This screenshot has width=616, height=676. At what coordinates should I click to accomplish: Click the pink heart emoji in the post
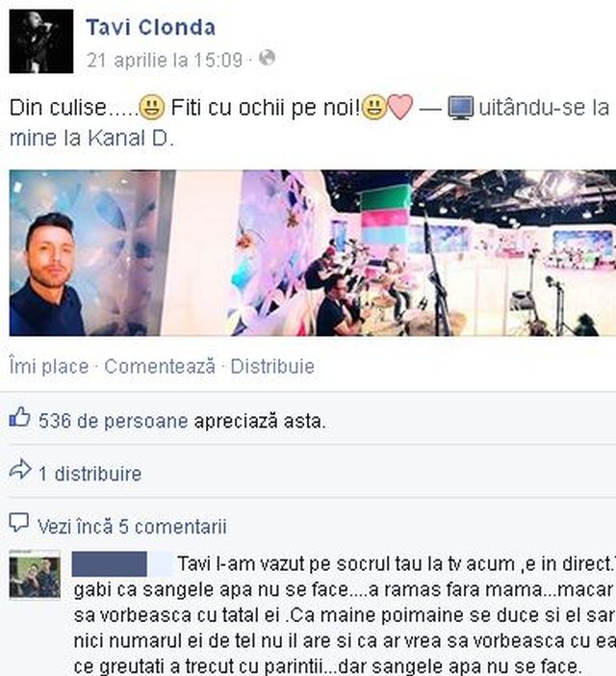400,107
